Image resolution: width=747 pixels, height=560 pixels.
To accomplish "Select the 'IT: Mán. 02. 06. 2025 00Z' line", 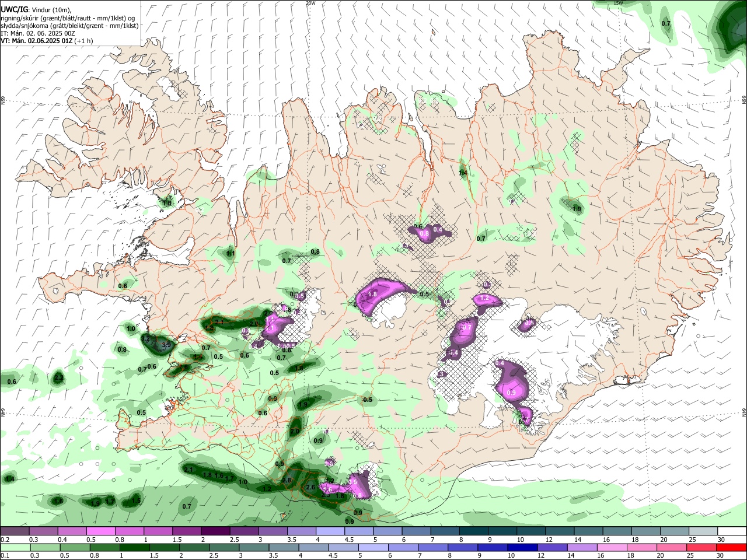I will [38, 34].
